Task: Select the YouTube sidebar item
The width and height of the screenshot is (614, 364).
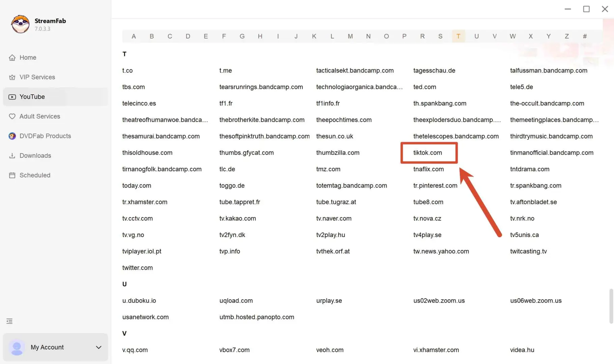Action: [55, 97]
